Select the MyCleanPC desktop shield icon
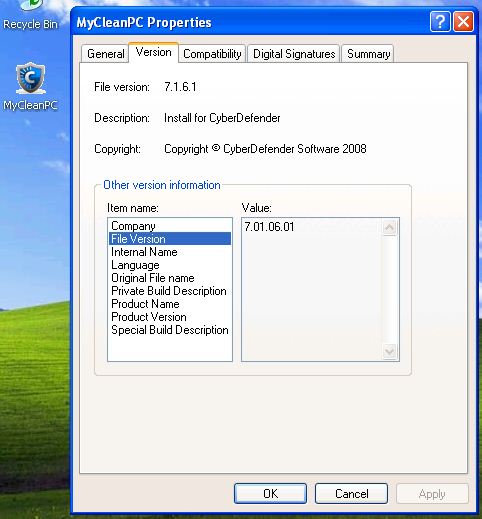The width and height of the screenshot is (482, 519). point(30,78)
